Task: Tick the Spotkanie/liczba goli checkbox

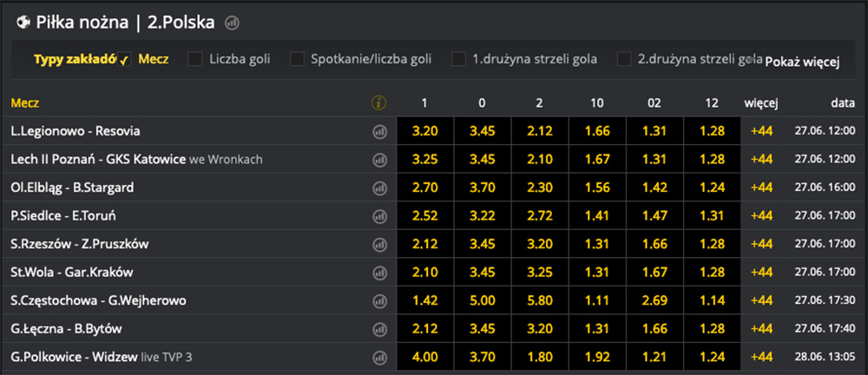Action: (x=297, y=59)
